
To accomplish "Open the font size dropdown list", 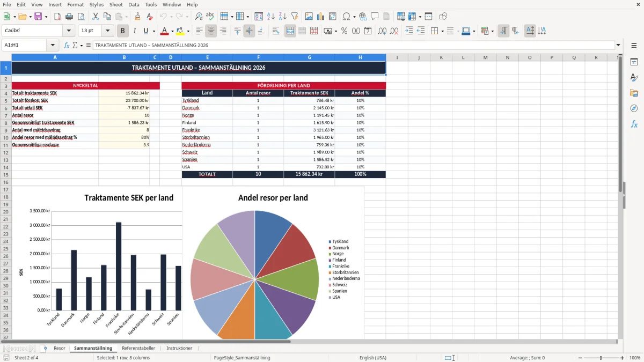I will click(x=108, y=31).
